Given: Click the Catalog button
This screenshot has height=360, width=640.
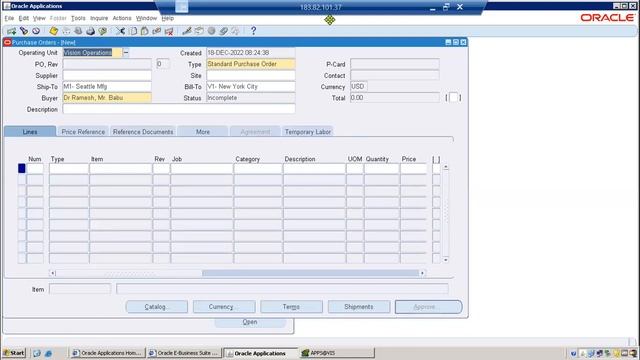Looking at the screenshot, I should [157, 307].
